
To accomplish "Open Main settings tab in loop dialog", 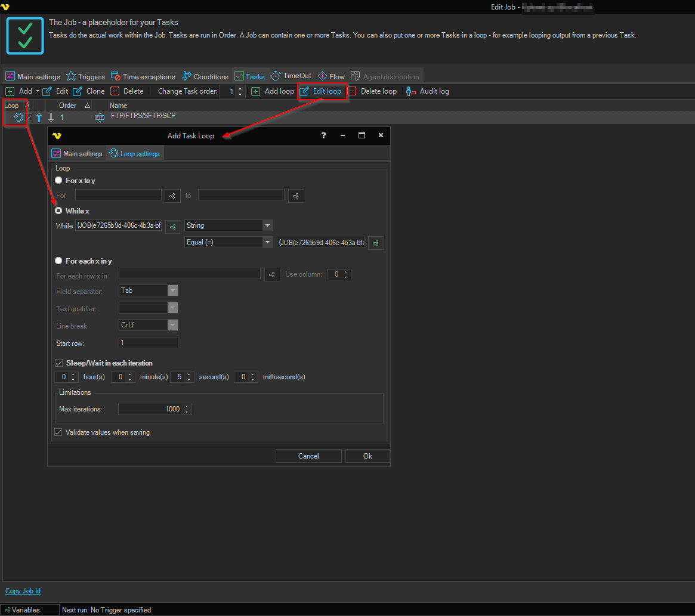I will pos(77,154).
